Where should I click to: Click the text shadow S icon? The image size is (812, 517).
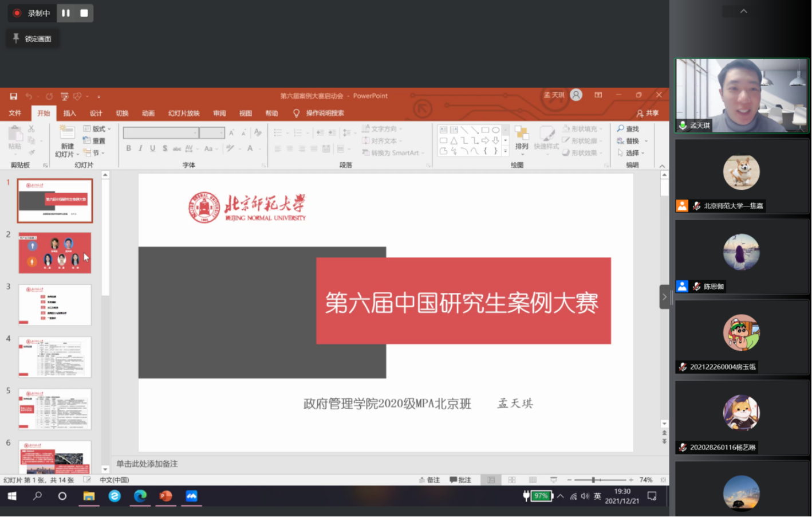coord(165,148)
